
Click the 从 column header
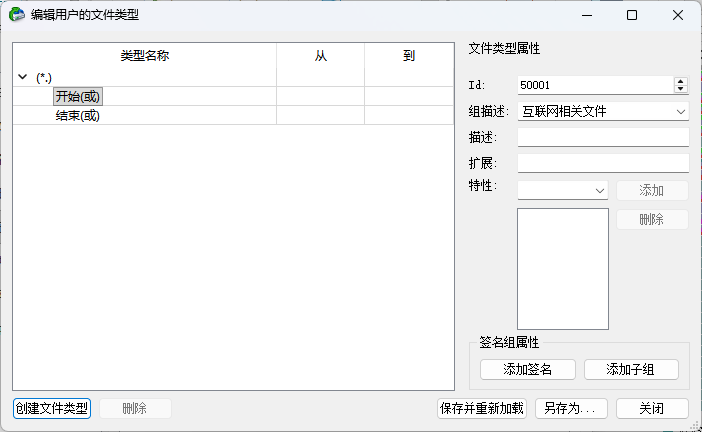pyautogui.click(x=321, y=56)
